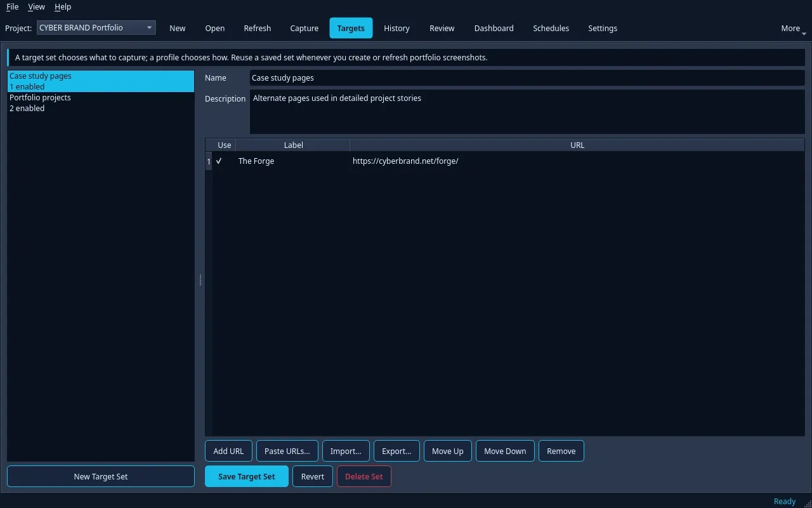Open the View menu
Screen dimensions: 812x508
tap(36, 7)
